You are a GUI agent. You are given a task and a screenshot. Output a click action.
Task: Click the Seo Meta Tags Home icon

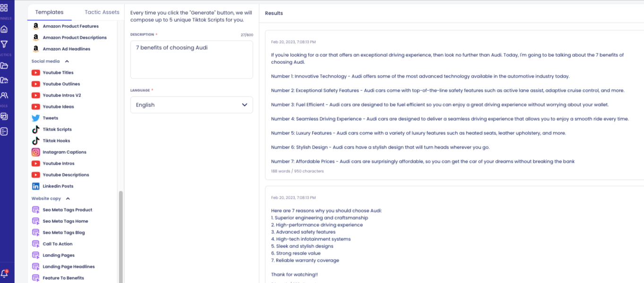[x=35, y=221]
